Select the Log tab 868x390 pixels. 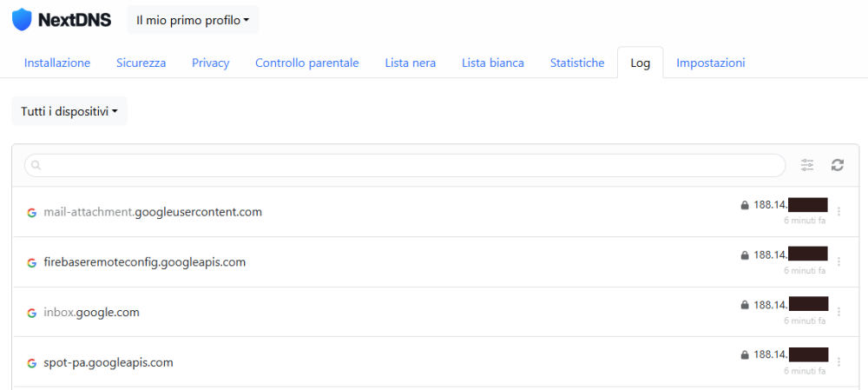640,63
